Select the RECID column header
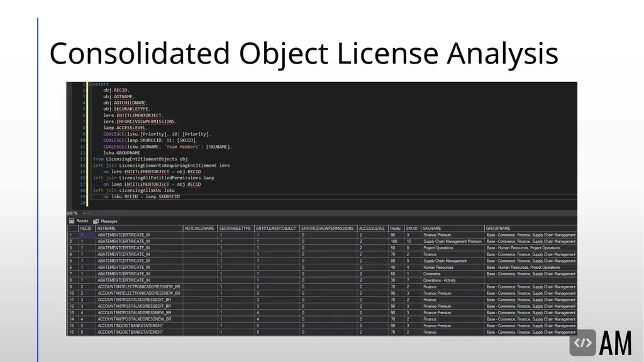Viewport: 644px width, 362px height. click(86, 229)
